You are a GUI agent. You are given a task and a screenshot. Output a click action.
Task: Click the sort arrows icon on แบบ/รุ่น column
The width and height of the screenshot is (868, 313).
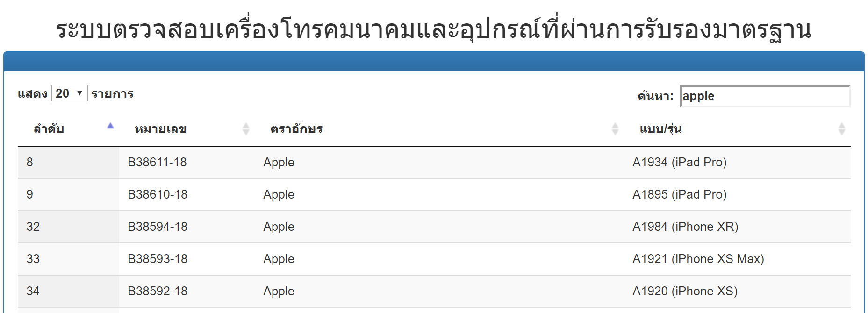coord(841,129)
